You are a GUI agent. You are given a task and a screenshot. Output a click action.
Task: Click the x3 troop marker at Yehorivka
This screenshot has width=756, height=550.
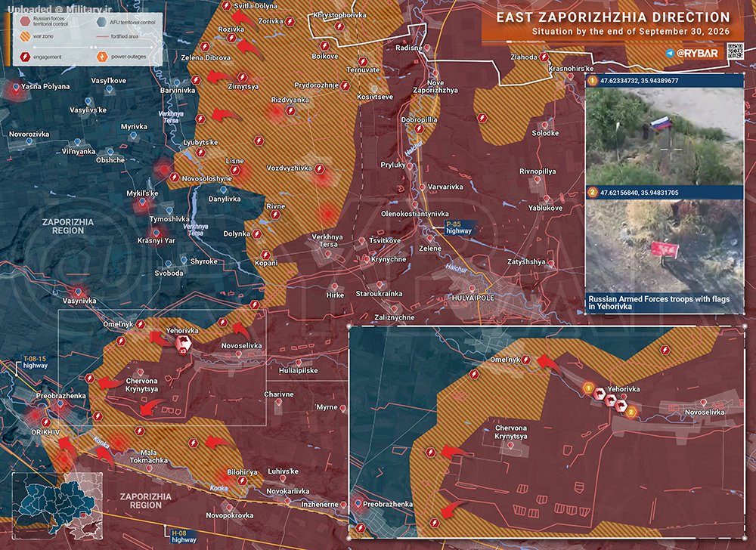[x=183, y=345]
